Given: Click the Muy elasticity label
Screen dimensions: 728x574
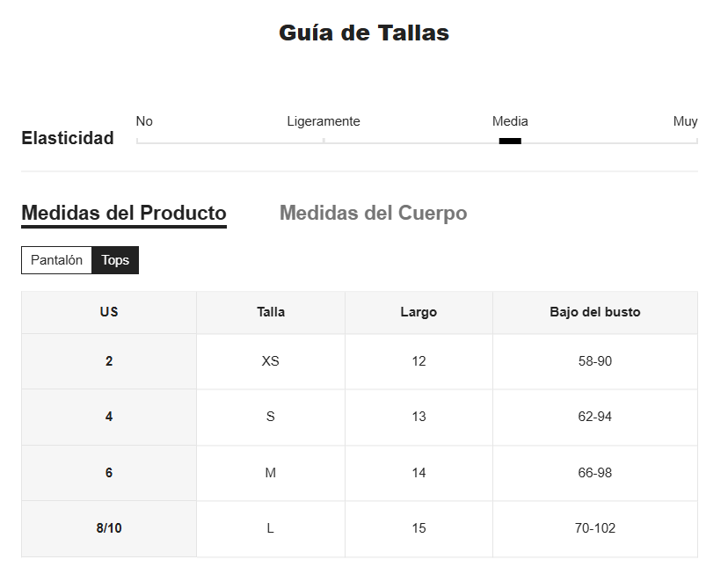Looking at the screenshot, I should point(685,121).
